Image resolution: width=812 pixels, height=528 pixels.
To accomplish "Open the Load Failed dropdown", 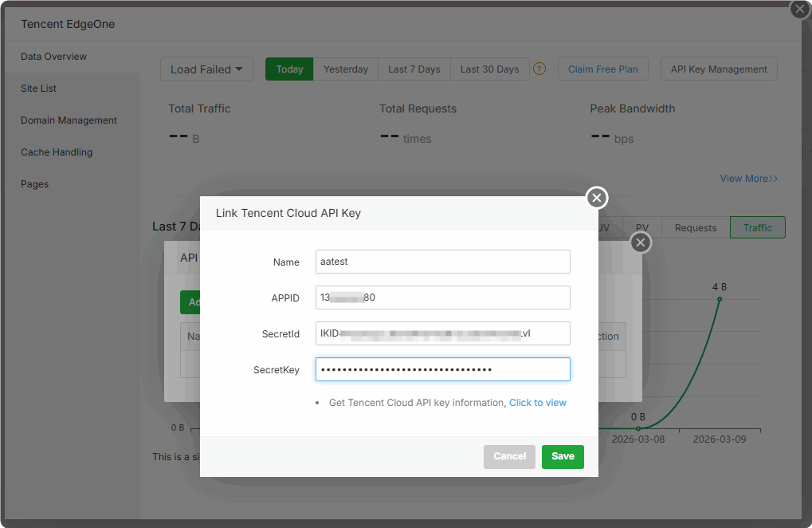I will pos(206,69).
